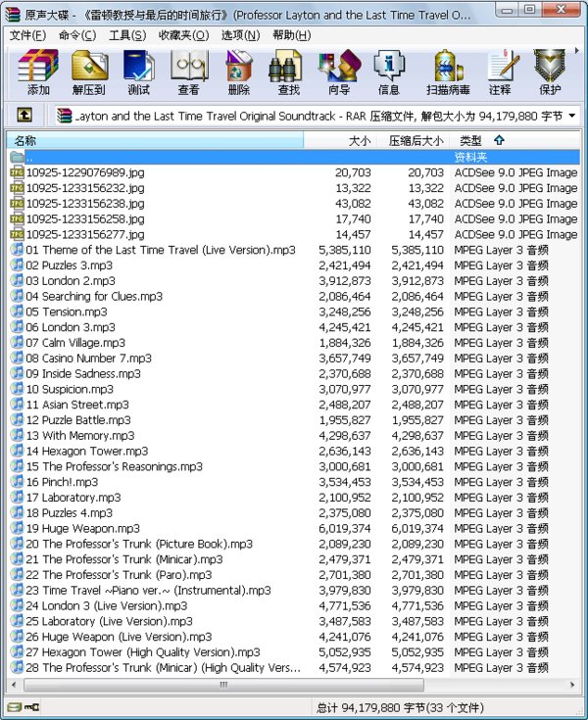
Task: Select 14 Hexagon Tower.mp3
Action: click(x=294, y=452)
